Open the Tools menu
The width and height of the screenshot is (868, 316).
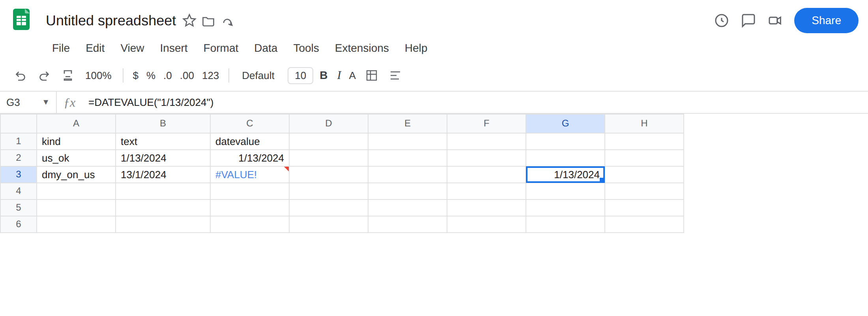306,48
